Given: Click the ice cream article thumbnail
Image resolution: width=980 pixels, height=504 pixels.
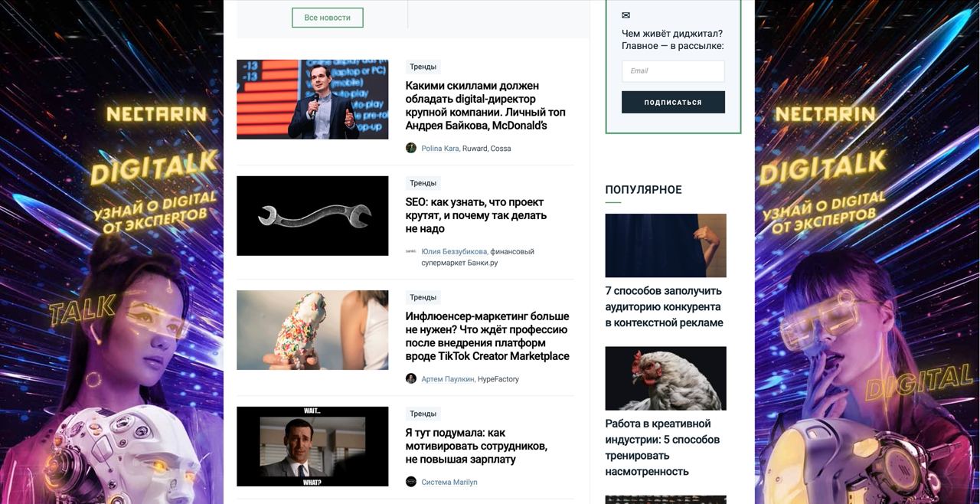Looking at the screenshot, I should (312, 330).
